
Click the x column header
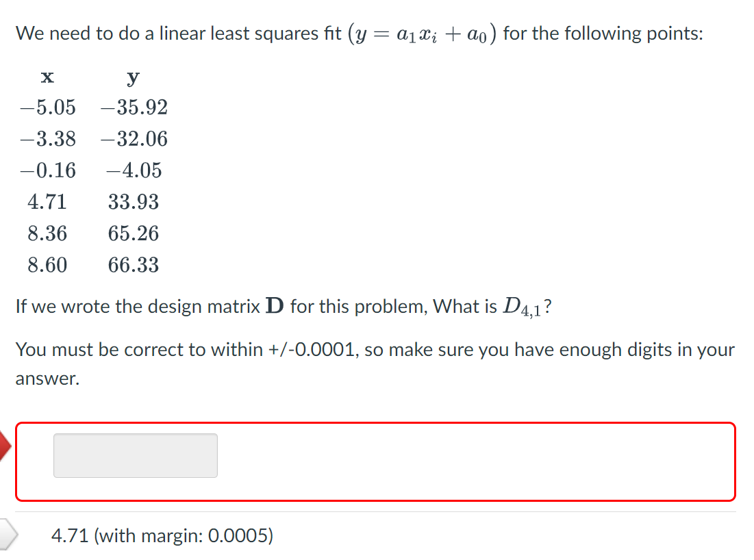pos(47,77)
